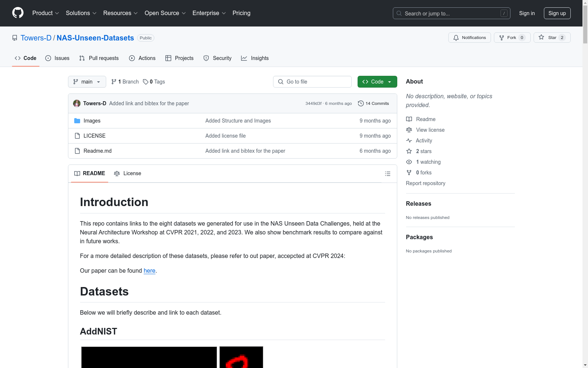Click the Packages heading link
The height and width of the screenshot is (368, 588).
[419, 237]
